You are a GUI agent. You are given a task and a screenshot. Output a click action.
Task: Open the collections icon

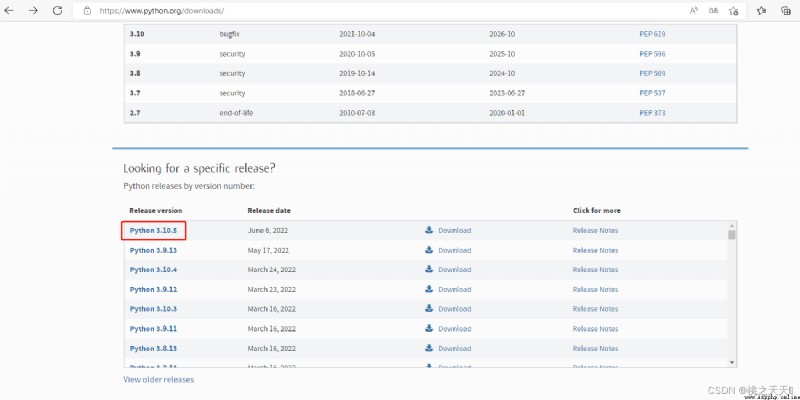click(786, 10)
